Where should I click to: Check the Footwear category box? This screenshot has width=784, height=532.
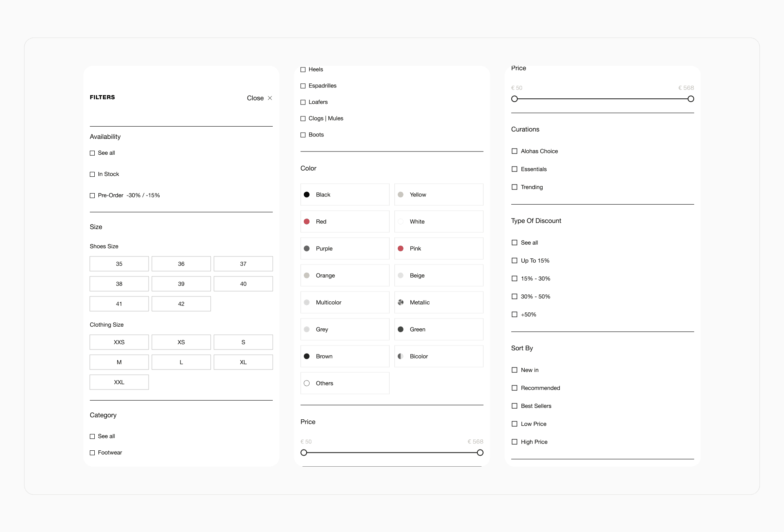[92, 453]
